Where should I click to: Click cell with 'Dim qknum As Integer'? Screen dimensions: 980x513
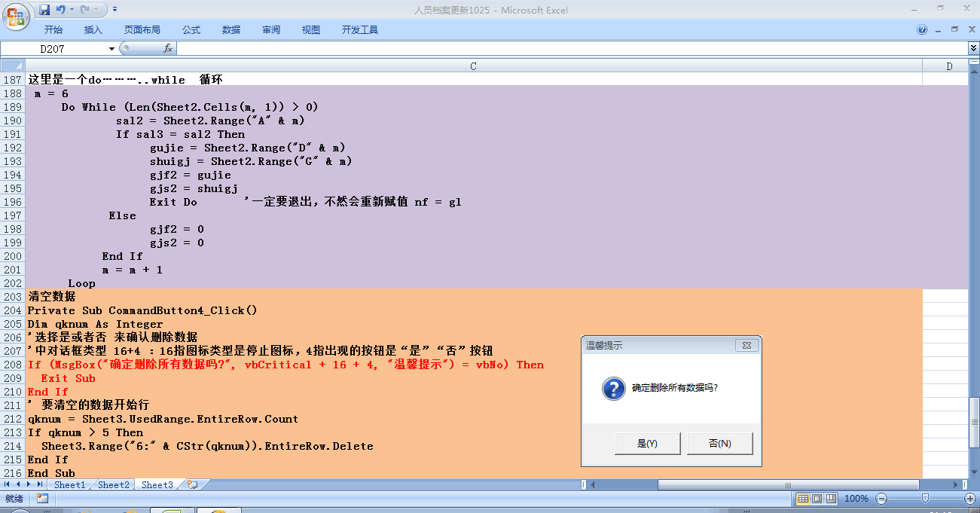coord(474,324)
